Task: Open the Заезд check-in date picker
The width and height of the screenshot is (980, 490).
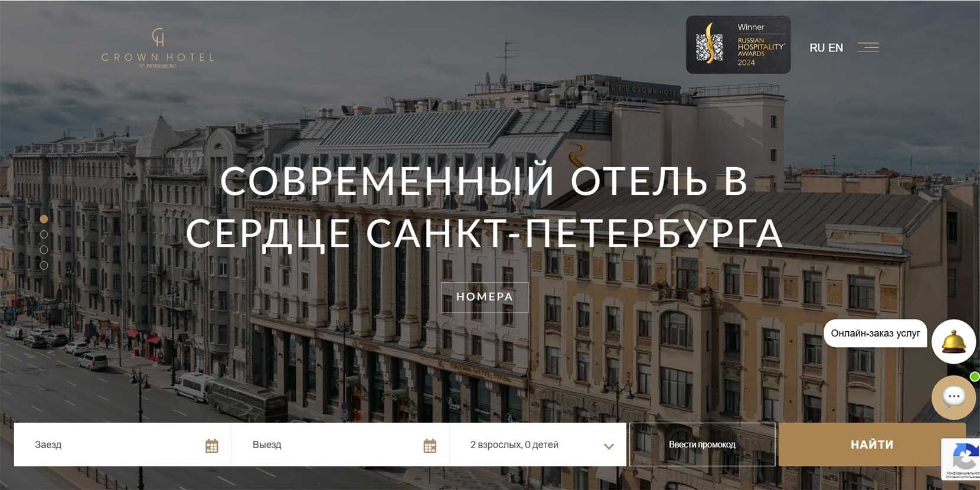Action: tap(112, 445)
